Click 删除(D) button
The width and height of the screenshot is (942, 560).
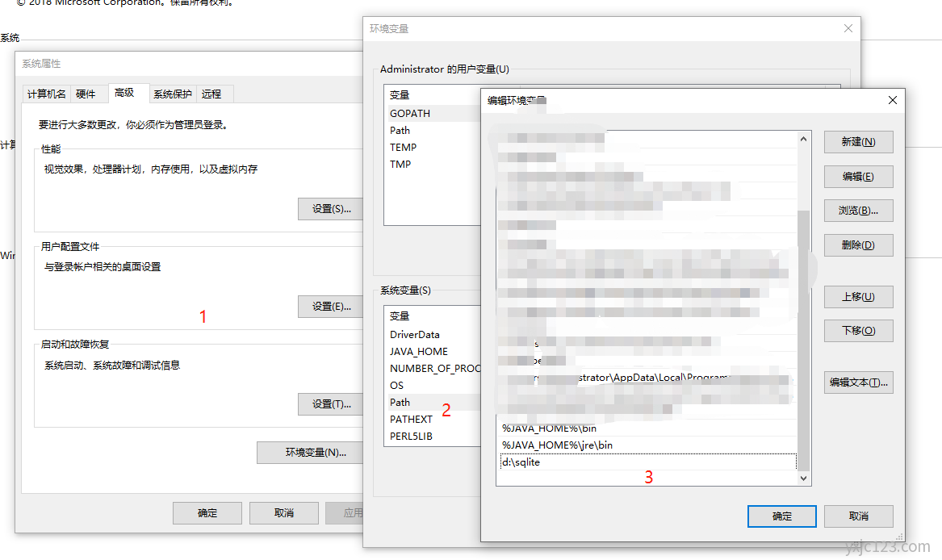tap(858, 245)
